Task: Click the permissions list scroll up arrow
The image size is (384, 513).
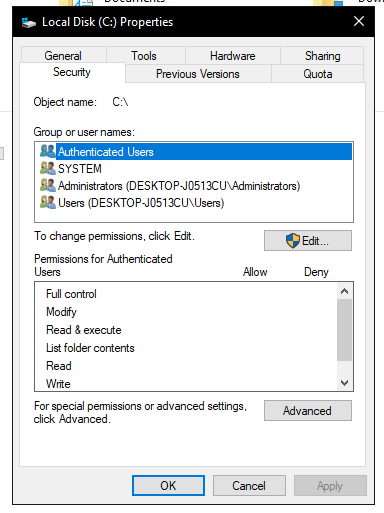Action: coord(344,291)
